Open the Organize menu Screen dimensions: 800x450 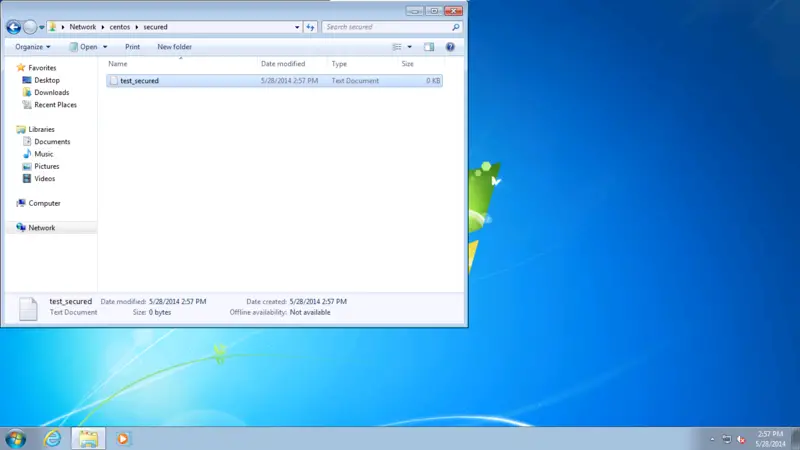33,47
